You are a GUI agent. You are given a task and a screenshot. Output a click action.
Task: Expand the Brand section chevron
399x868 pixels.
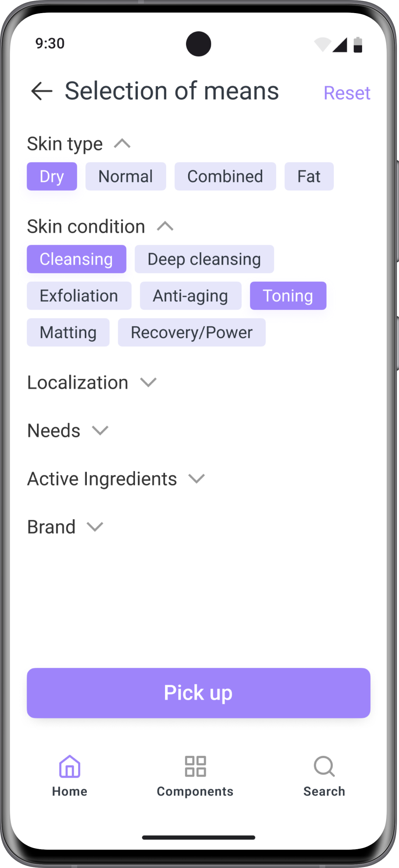click(95, 527)
